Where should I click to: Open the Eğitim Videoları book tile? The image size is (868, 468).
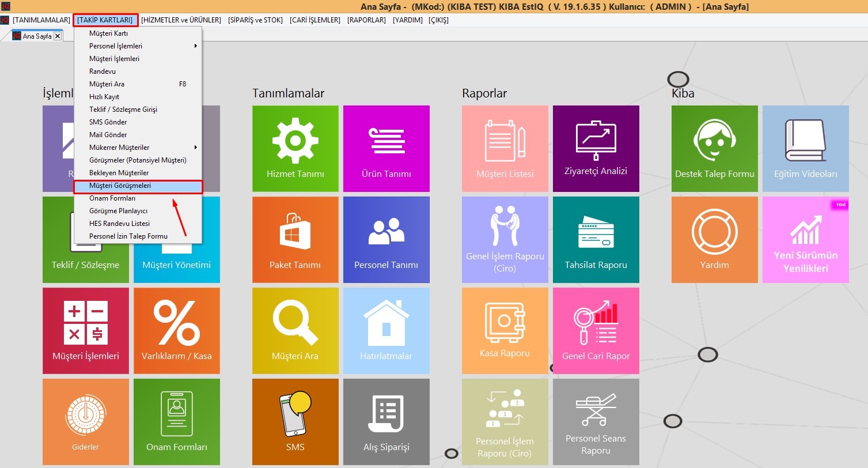tap(805, 148)
